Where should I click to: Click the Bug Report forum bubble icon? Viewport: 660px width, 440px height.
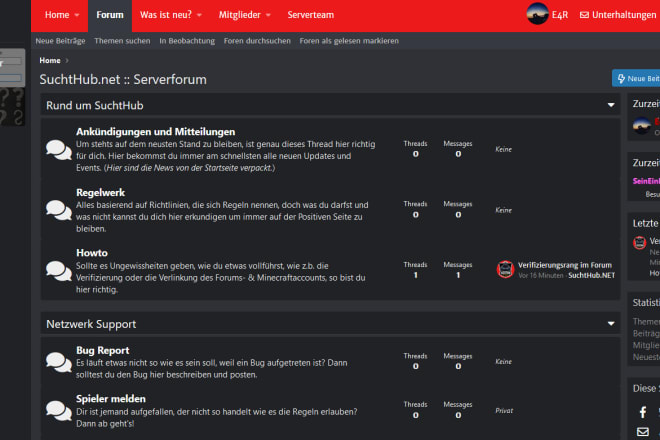pos(59,362)
